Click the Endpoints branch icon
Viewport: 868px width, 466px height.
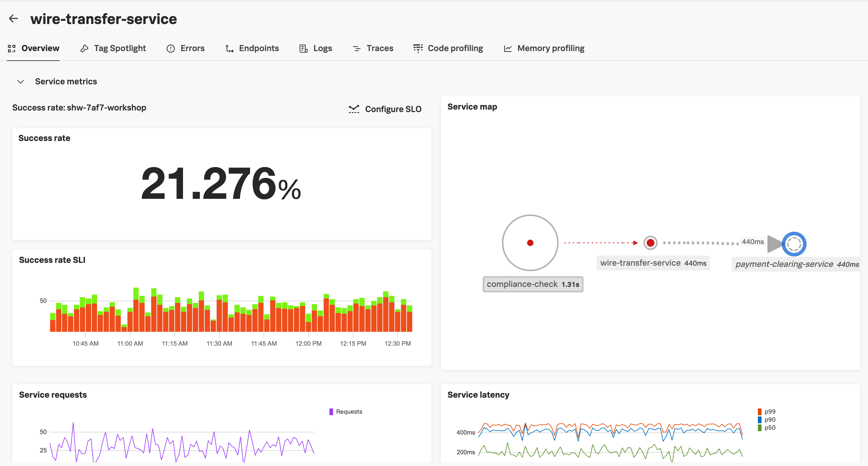point(229,48)
